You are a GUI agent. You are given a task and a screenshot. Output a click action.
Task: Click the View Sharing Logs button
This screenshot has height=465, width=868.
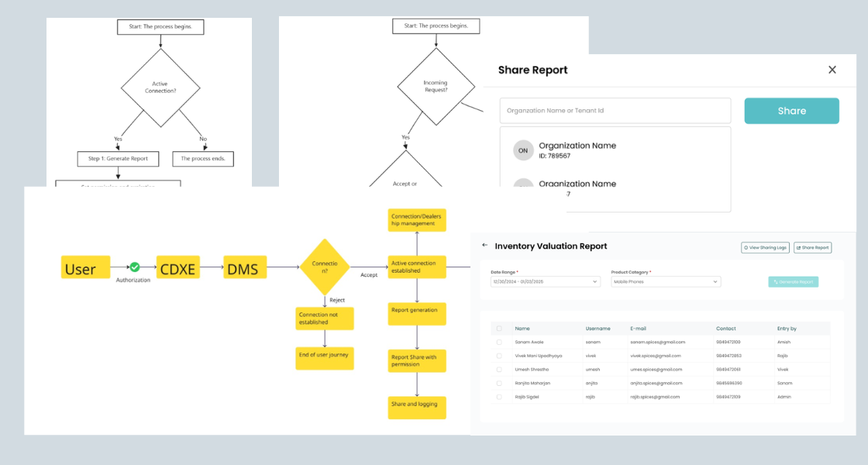(766, 247)
